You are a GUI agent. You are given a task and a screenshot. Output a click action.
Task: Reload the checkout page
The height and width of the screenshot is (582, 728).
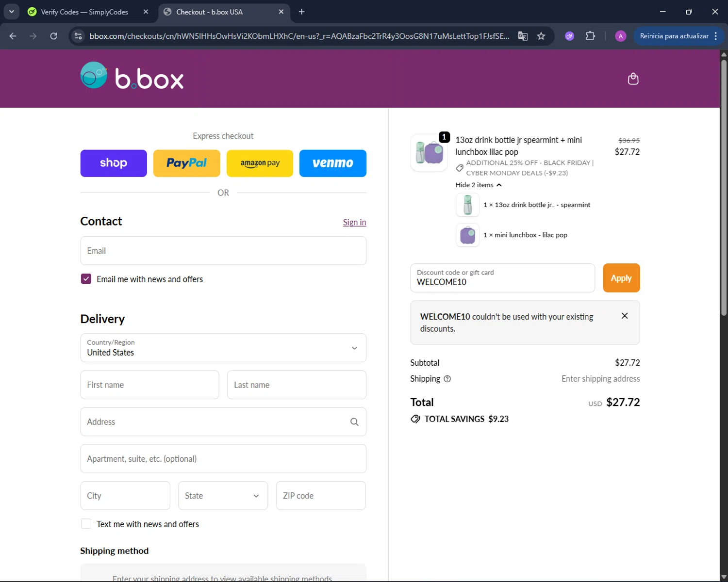tap(54, 36)
